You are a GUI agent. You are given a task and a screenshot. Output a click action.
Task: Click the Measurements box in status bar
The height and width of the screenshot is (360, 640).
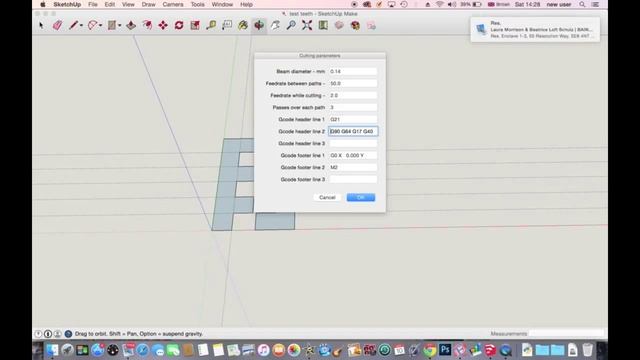pos(566,334)
